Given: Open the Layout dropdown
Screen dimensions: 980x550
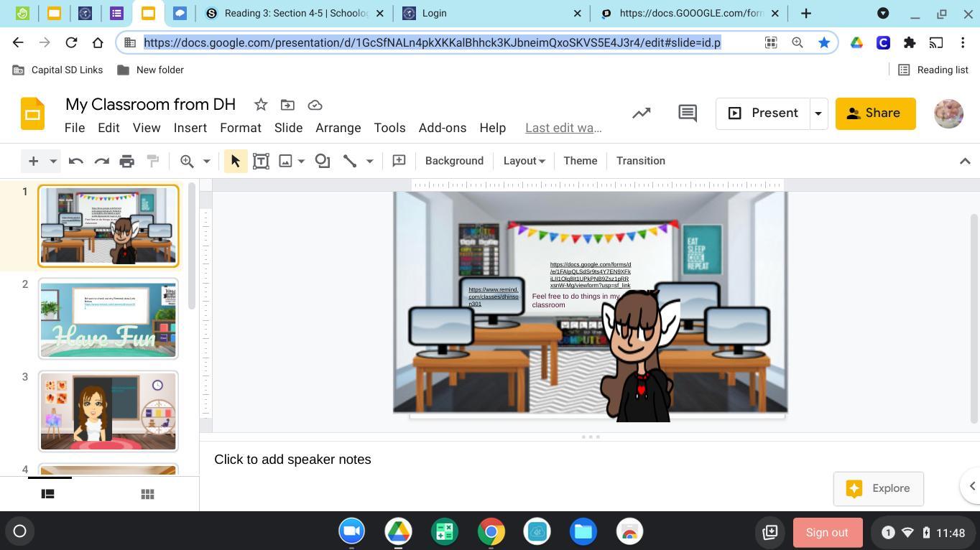Looking at the screenshot, I should pyautogui.click(x=524, y=161).
